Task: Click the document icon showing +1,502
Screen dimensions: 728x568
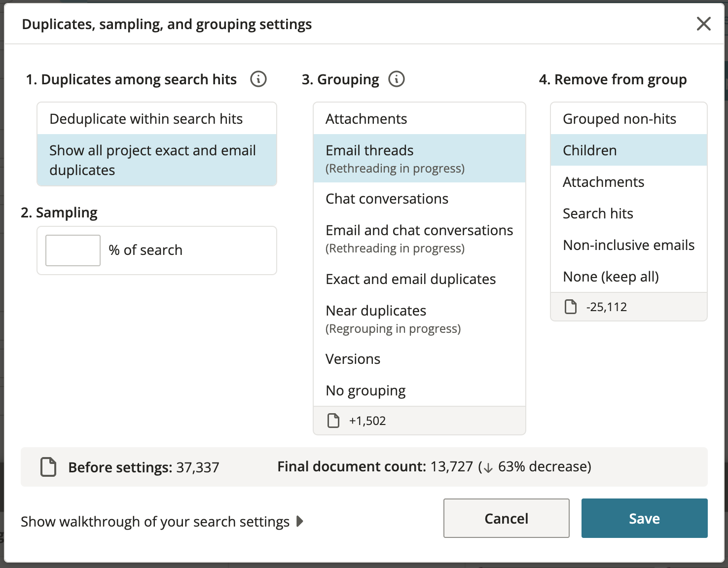Action: pos(333,421)
